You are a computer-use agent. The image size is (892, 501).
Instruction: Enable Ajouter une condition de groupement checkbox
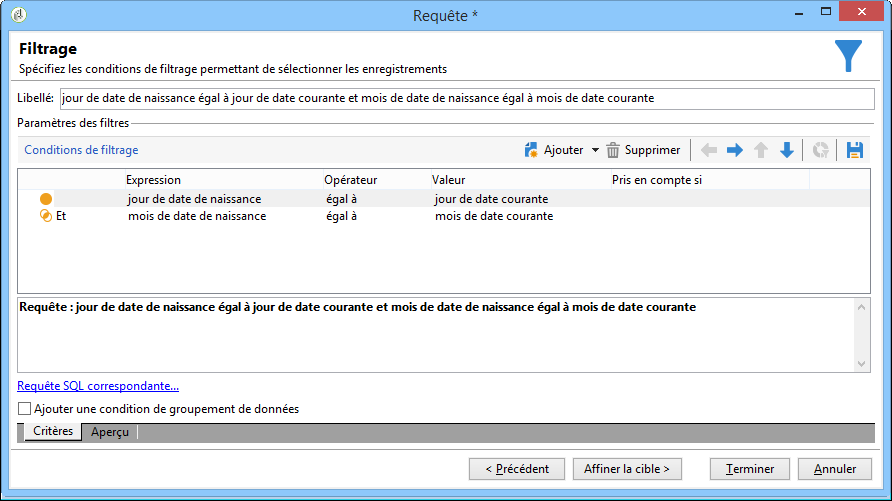(24, 409)
